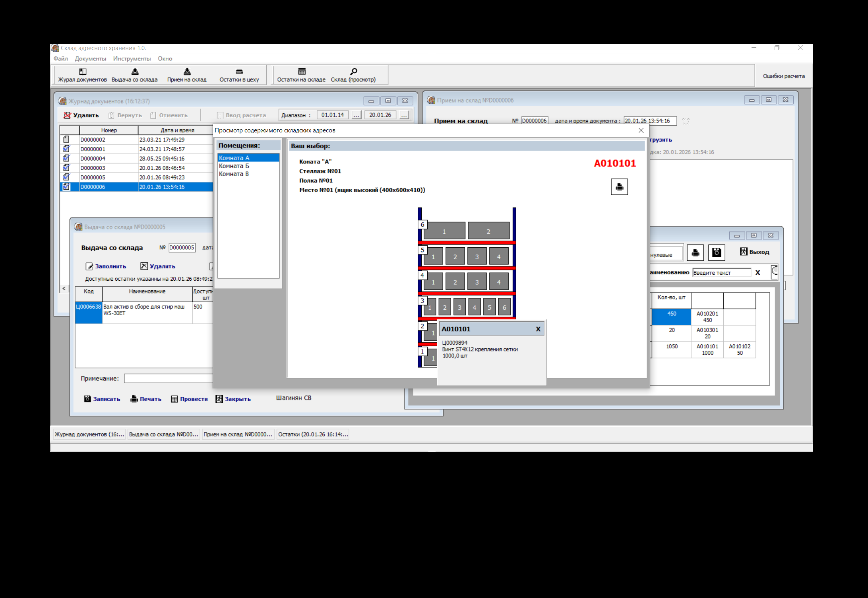Viewport: 868px width, 598px height.
Task: Open the Файл menu
Action: [x=61, y=58]
